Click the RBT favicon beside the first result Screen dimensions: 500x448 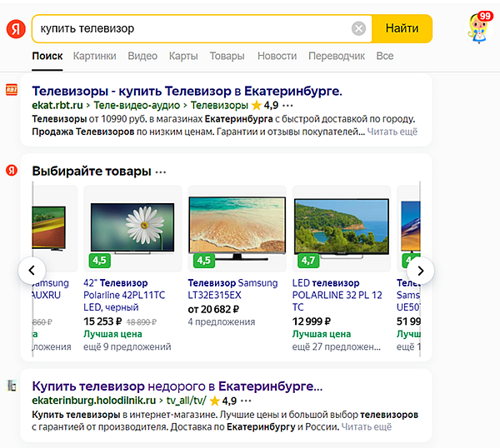coord(12,90)
